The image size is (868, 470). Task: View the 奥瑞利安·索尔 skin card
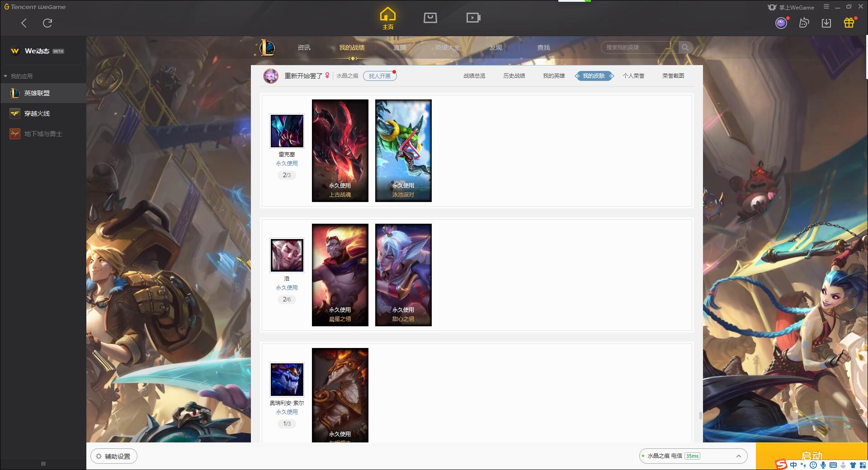[340, 395]
